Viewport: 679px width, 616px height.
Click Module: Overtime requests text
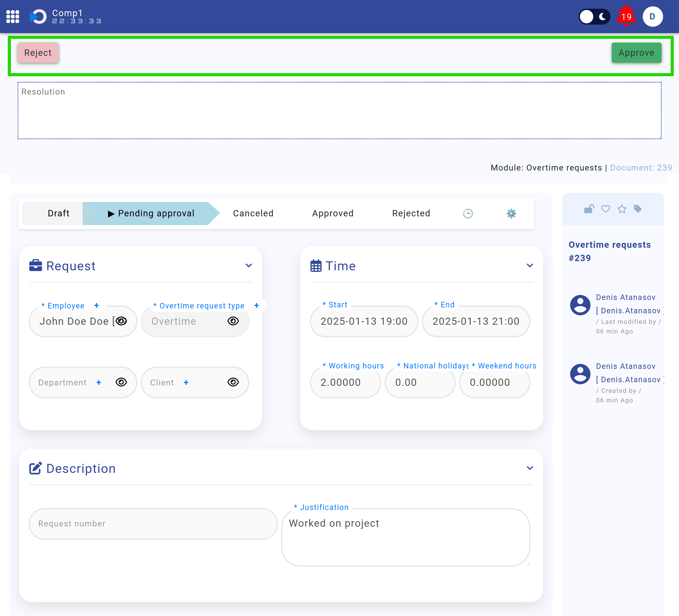546,168
